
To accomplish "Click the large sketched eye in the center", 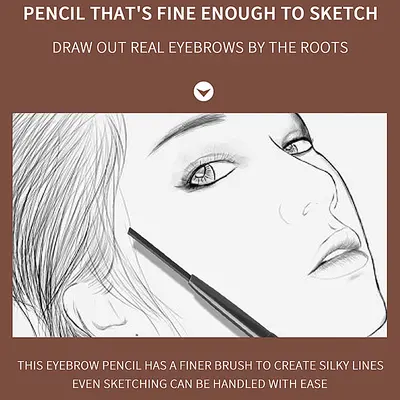I will click(207, 173).
